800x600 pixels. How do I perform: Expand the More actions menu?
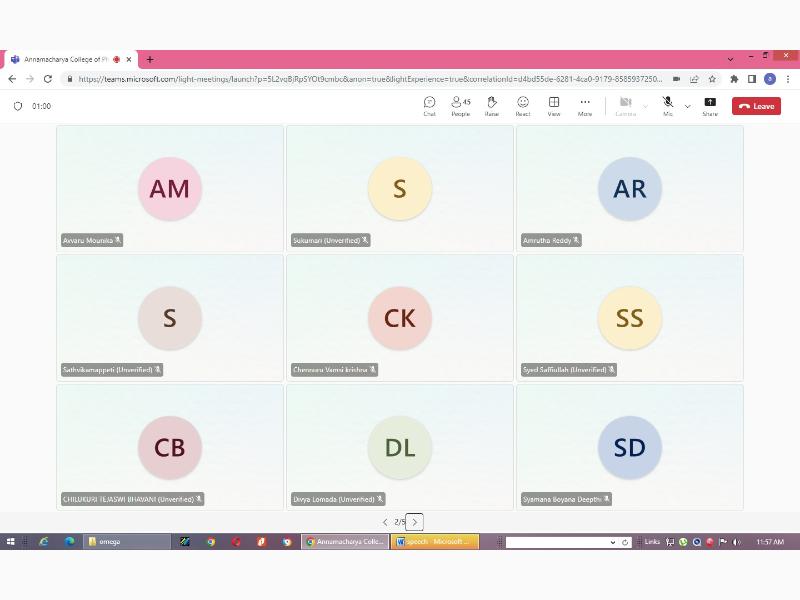point(585,106)
